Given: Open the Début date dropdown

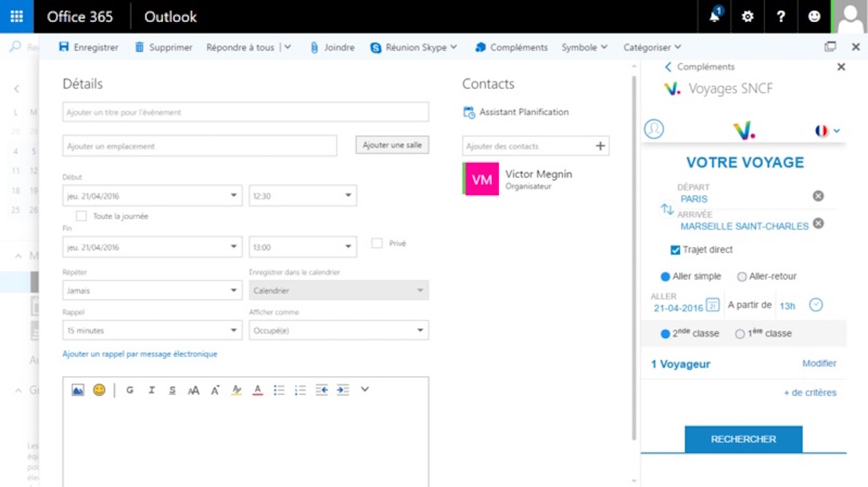Looking at the screenshot, I should [152, 196].
